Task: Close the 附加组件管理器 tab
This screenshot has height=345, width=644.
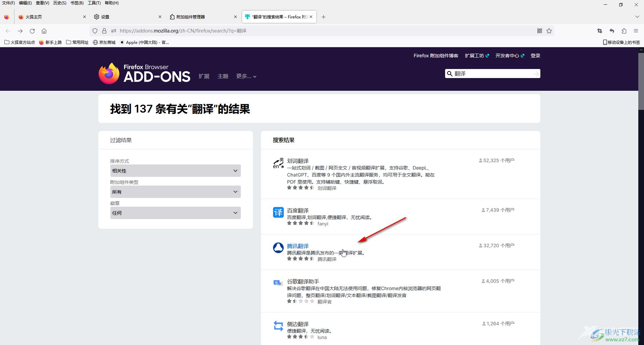Action: (x=235, y=17)
